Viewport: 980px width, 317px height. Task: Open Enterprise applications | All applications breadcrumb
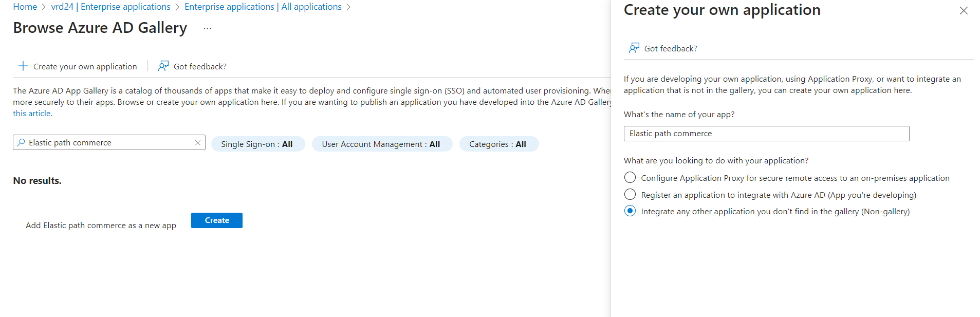[x=263, y=7]
